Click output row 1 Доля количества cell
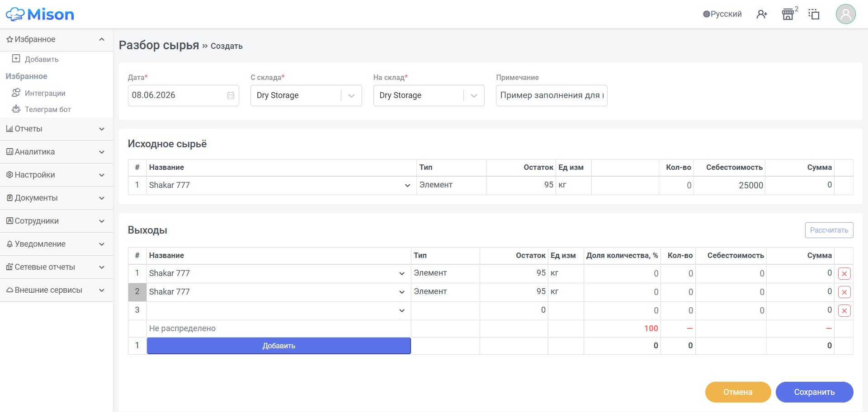 (622, 273)
